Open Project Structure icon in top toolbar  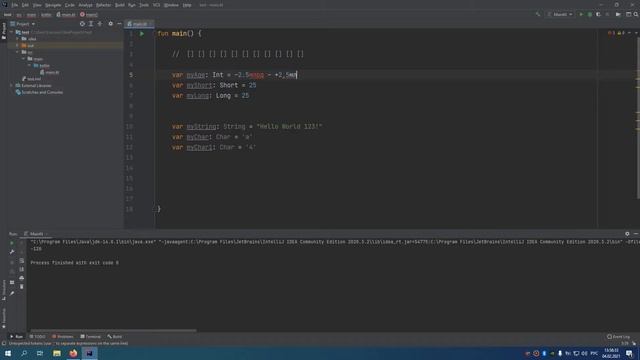628,14
